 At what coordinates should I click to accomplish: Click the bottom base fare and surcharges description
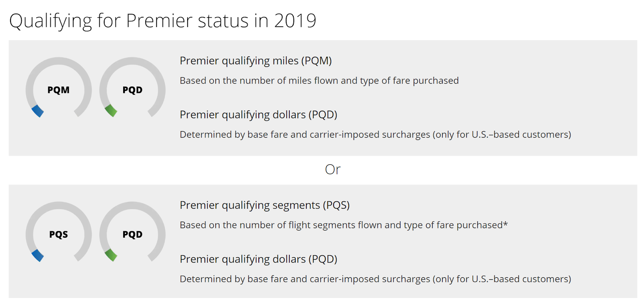click(376, 279)
